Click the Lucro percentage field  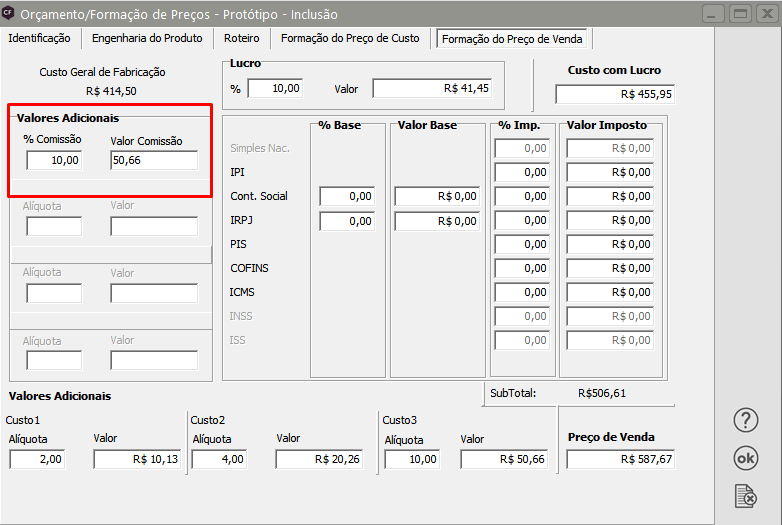coord(274,89)
